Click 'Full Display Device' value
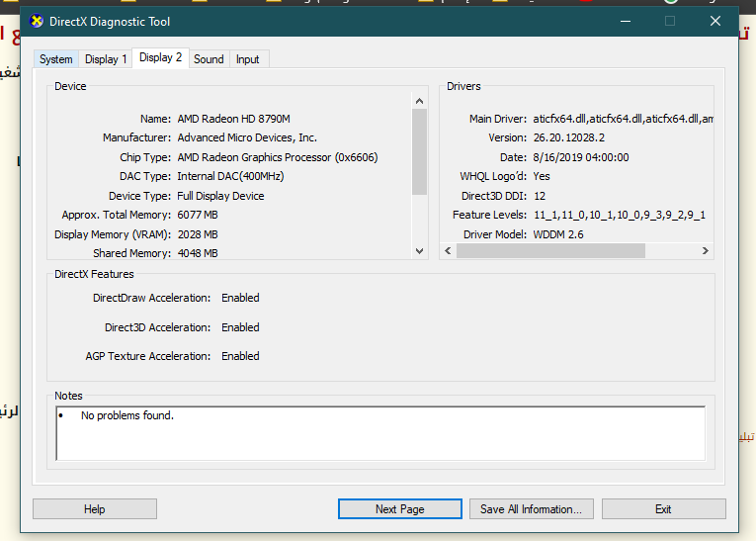This screenshot has width=756, height=541. pos(220,196)
